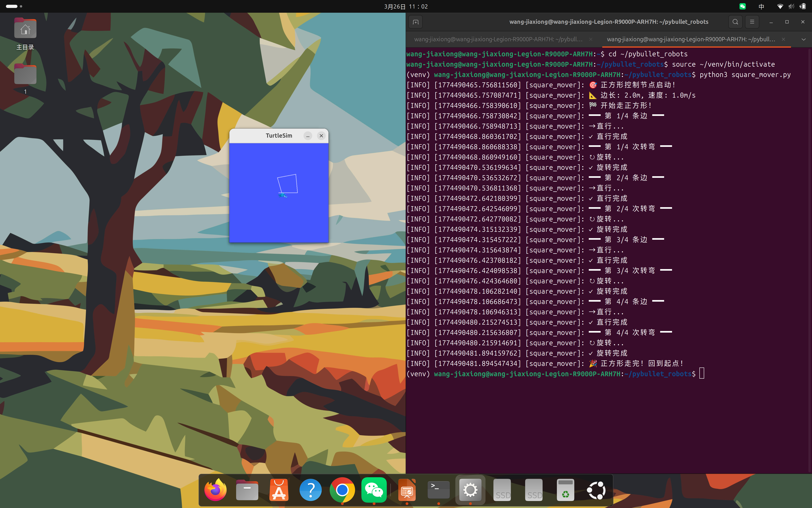Image resolution: width=812 pixels, height=508 pixels.
Task: Click the TurtleSim title bar label
Action: pyautogui.click(x=279, y=136)
